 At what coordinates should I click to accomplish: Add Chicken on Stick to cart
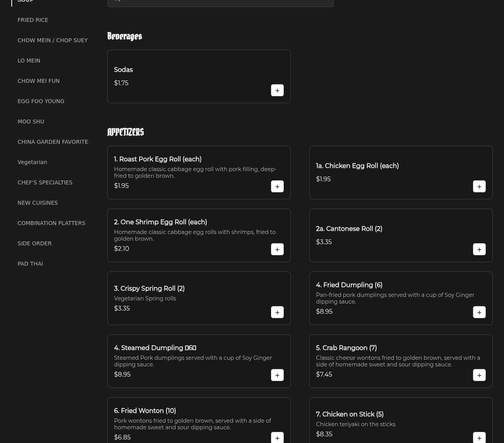point(479,438)
